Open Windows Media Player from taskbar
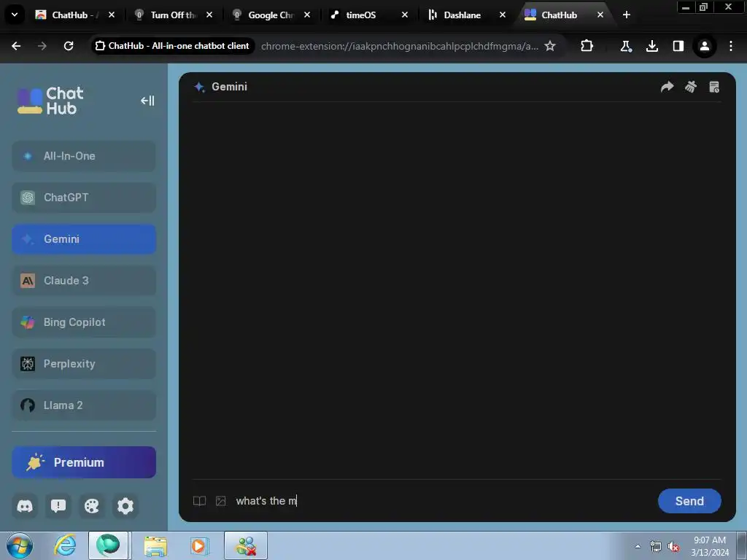Viewport: 747px width, 560px height. click(x=199, y=545)
